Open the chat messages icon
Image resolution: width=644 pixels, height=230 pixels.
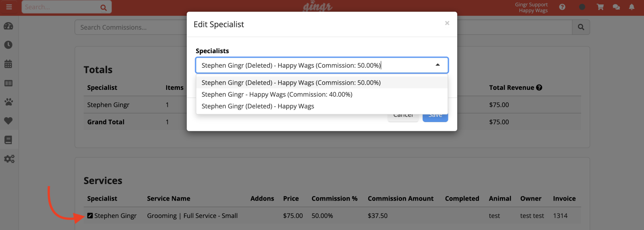616,7
